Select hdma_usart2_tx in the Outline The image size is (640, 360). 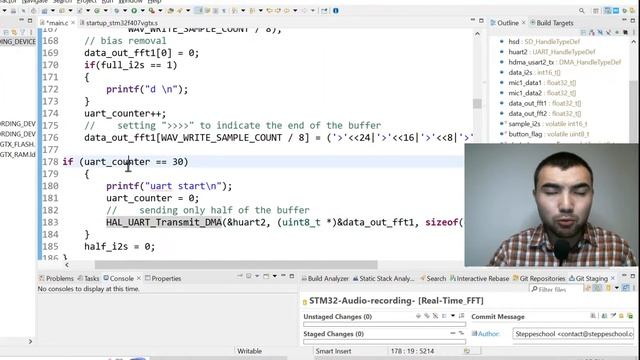564,62
